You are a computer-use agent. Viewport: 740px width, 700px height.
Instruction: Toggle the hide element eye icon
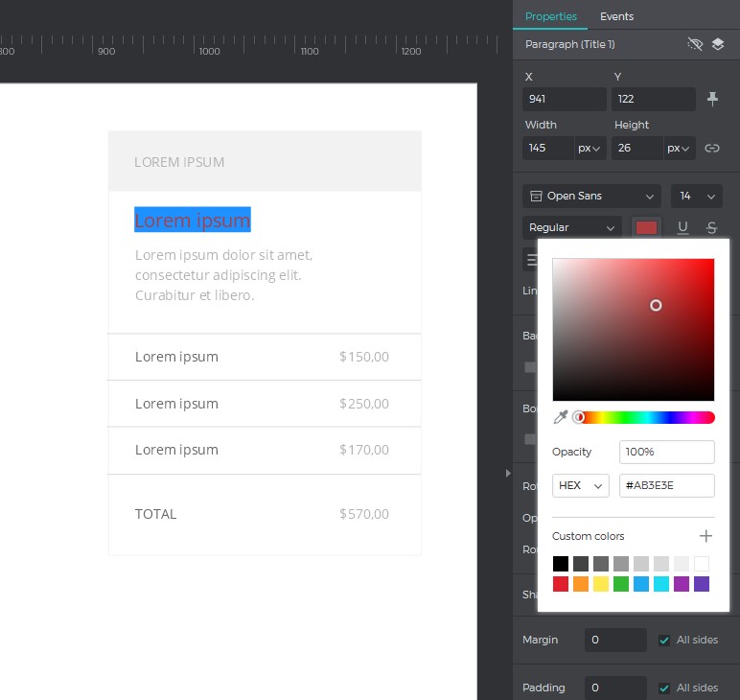[696, 44]
